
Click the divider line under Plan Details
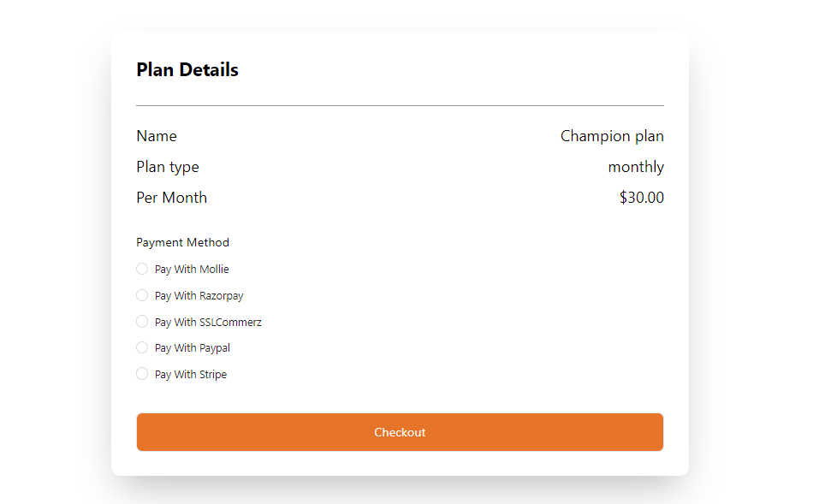pyautogui.click(x=400, y=105)
